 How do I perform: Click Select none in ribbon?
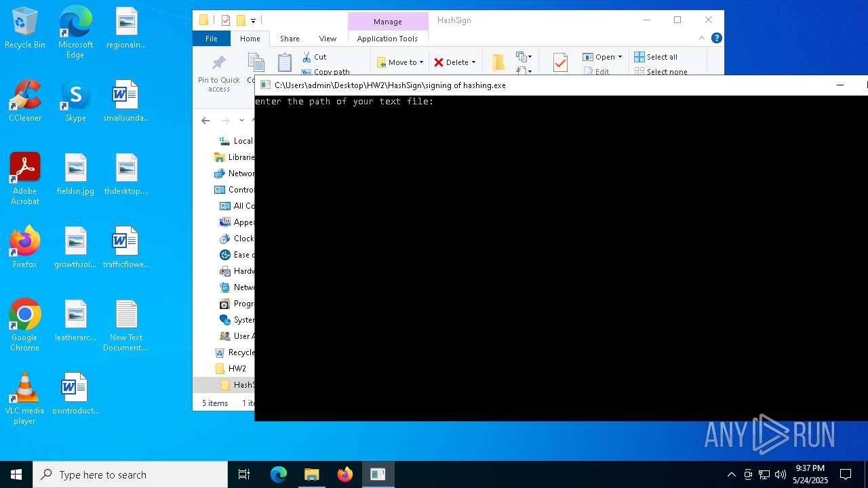pos(660,71)
